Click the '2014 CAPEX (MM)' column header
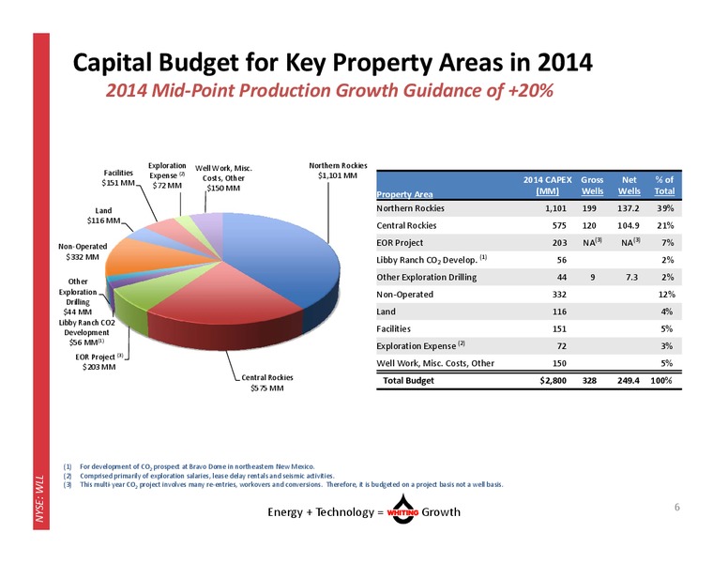 547,186
